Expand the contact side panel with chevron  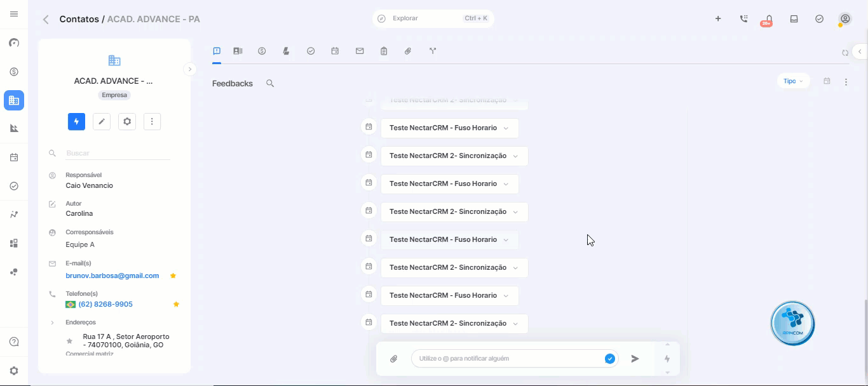click(x=189, y=69)
